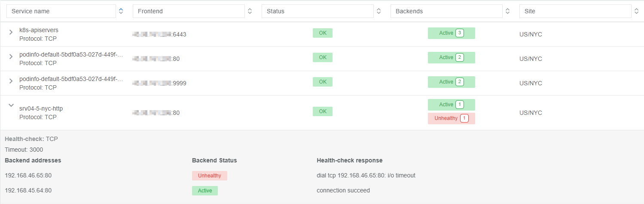Collapse the srv04-5-nyc-http row
This screenshot has height=204, width=644.
click(12, 106)
